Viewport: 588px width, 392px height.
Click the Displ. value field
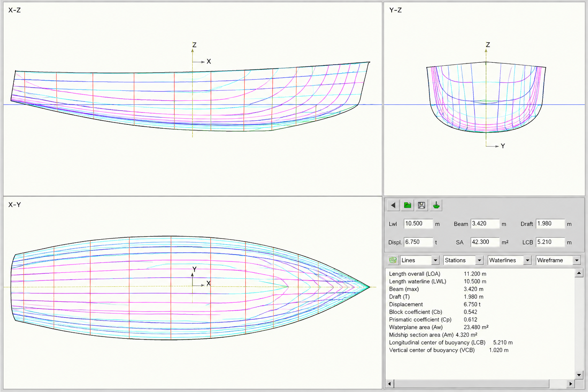[418, 242]
